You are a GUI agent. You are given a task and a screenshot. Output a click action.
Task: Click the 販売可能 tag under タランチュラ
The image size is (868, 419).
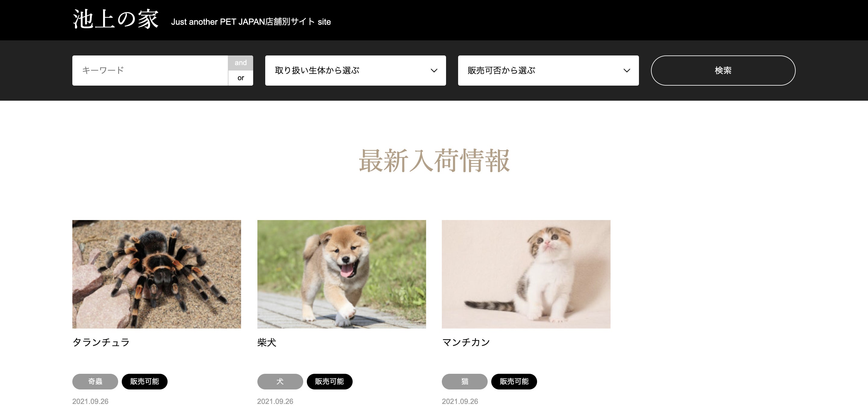pos(145,382)
